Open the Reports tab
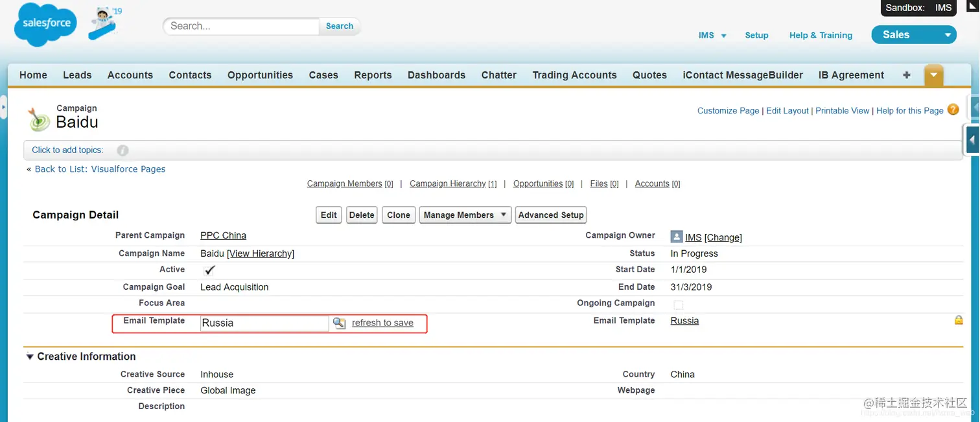This screenshot has height=422, width=980. point(373,75)
